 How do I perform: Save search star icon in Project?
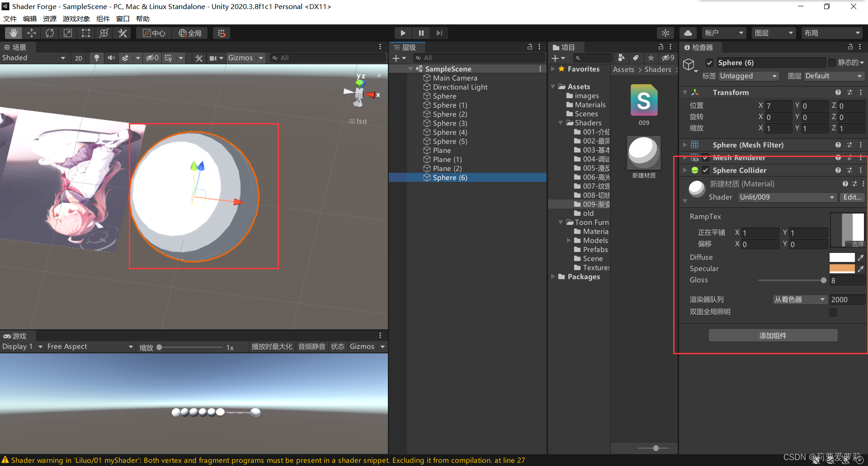(651, 58)
